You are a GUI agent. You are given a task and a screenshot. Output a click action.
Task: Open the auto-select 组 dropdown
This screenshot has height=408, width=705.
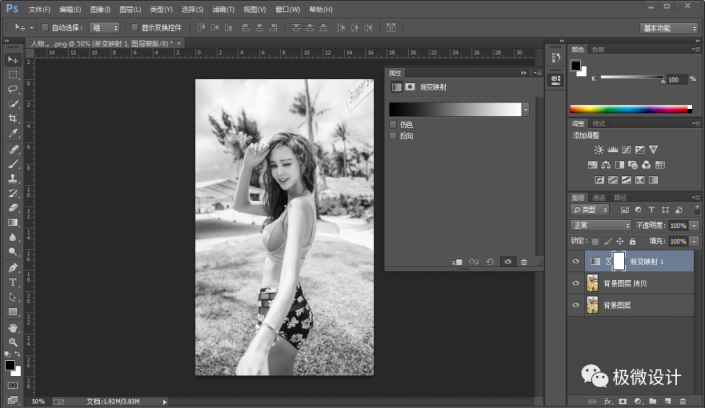[x=104, y=28]
